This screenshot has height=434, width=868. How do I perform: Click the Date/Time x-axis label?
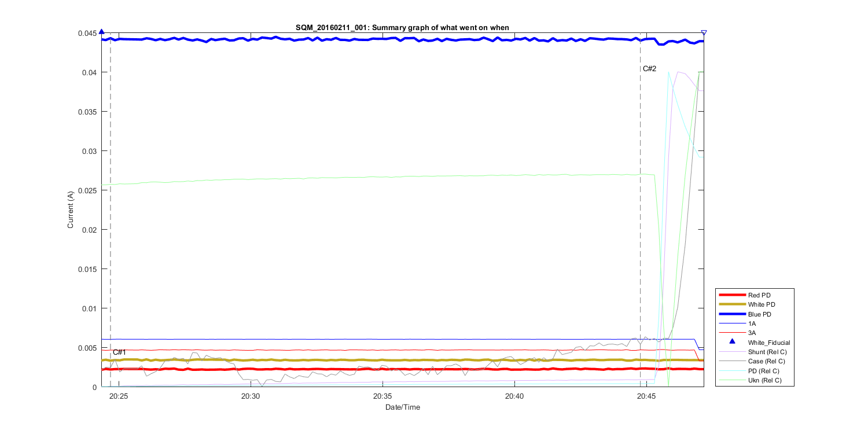click(403, 407)
